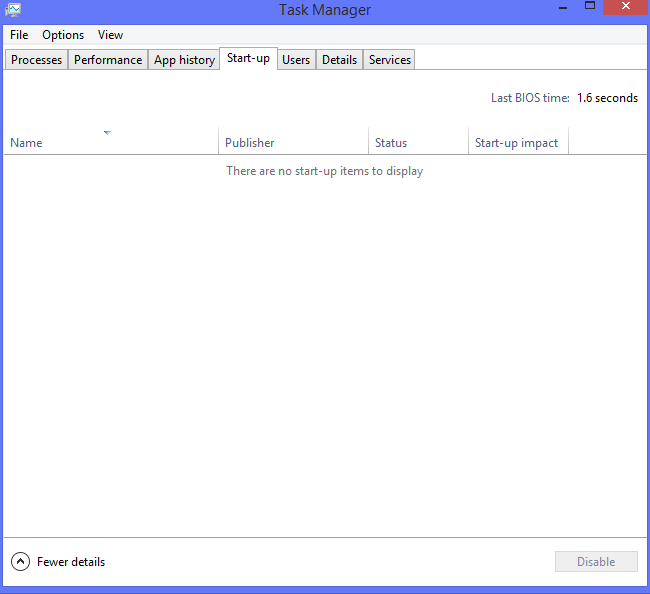Screen dimensions: 650x594
Task: Go to the Performance tab
Action: [x=108, y=60]
